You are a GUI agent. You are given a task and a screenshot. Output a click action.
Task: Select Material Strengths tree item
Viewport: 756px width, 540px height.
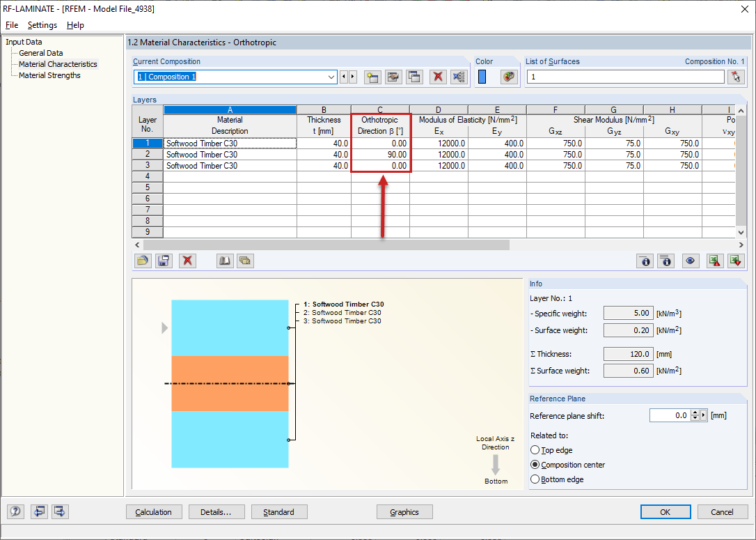[x=49, y=75]
